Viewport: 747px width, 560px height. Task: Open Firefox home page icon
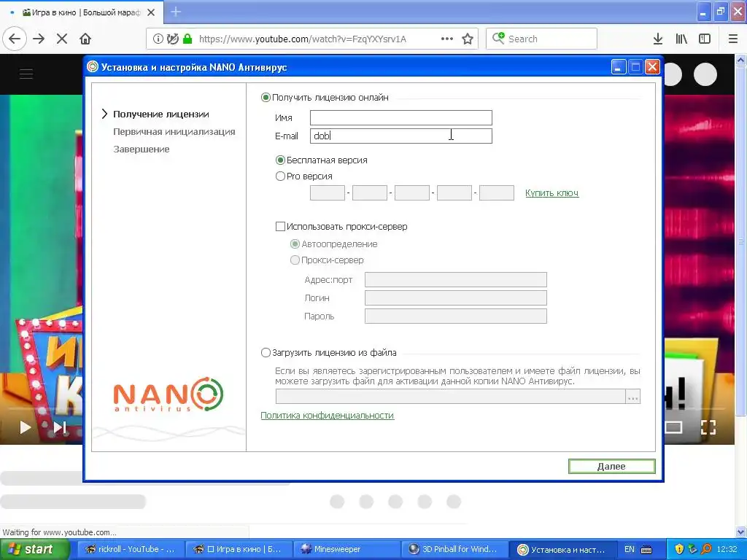(85, 39)
